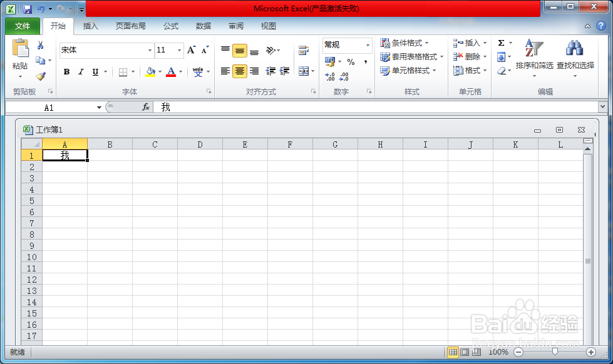Toggle underline formatting
Viewport: 613px width, 364px height.
pos(95,72)
